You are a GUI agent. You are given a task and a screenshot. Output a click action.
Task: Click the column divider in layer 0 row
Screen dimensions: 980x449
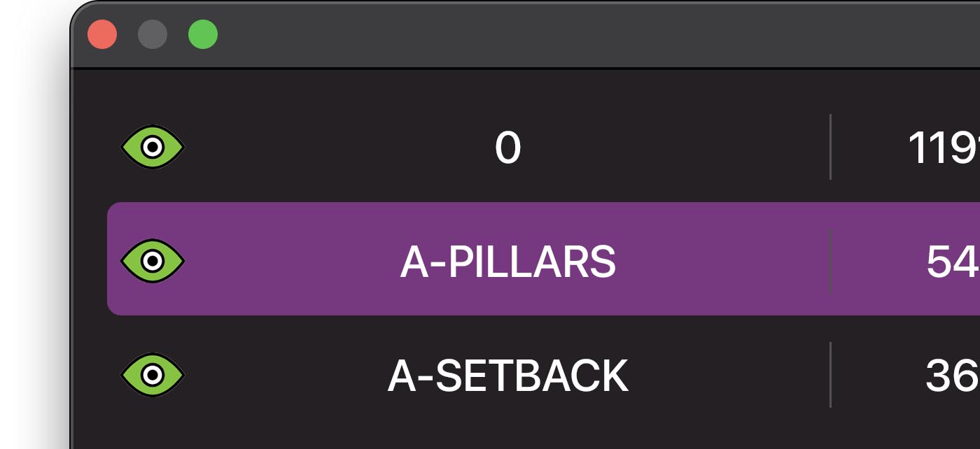point(830,147)
